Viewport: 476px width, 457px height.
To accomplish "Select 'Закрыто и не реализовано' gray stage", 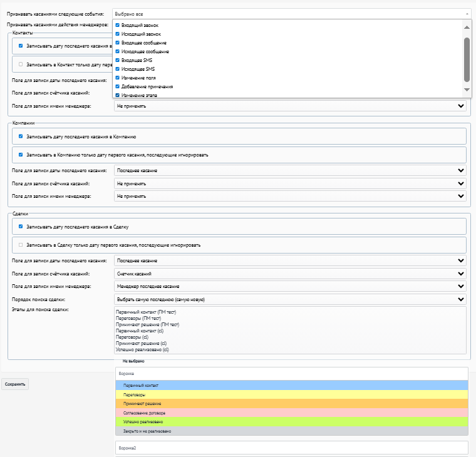I will click(x=292, y=431).
